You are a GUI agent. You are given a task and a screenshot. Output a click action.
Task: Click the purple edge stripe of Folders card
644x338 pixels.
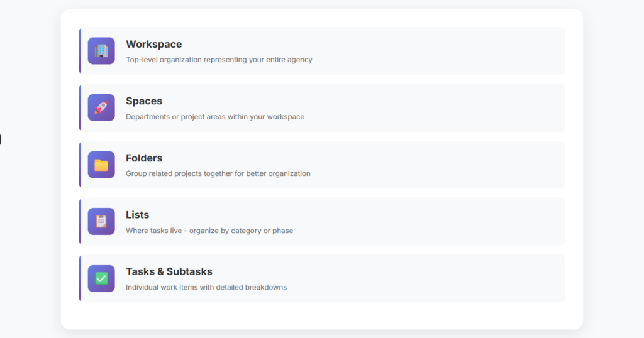[x=80, y=165]
